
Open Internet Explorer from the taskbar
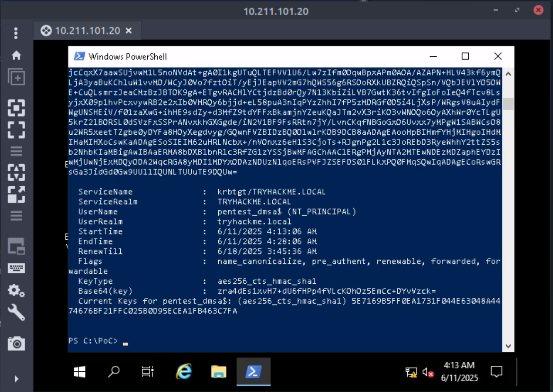click(183, 372)
